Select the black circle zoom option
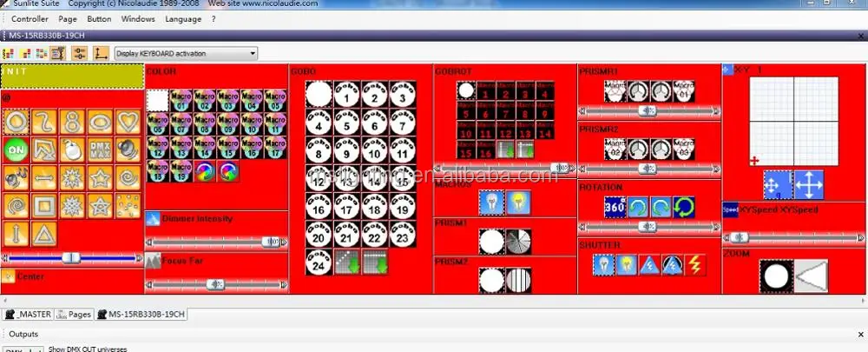This screenshot has width=868, height=352. pyautogui.click(x=777, y=277)
